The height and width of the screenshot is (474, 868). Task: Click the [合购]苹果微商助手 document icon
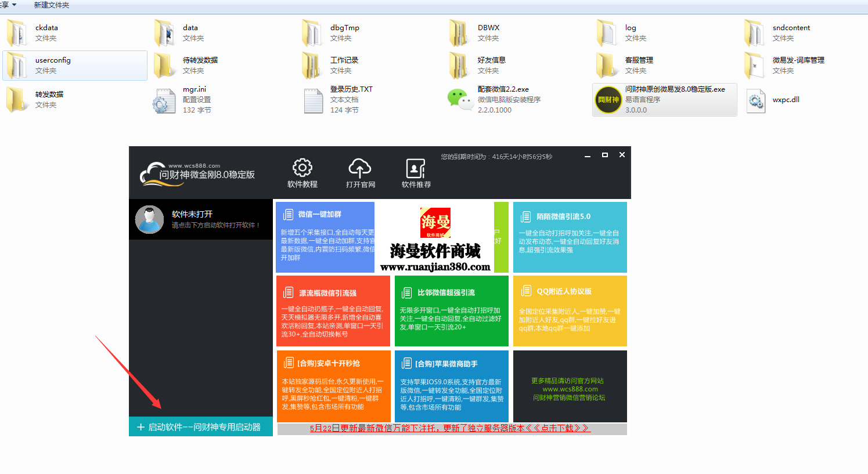point(406,363)
